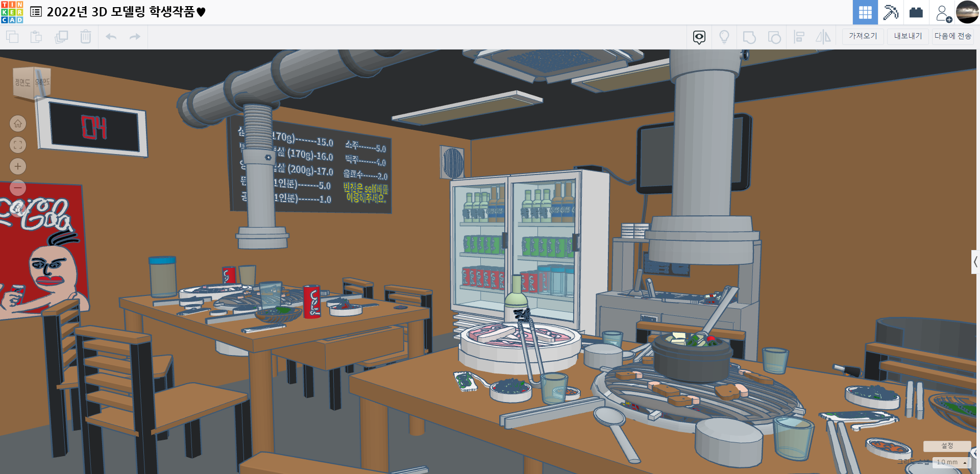Open the Blocks pickaxe mode
Viewport: 980px width, 474px height.
pyautogui.click(x=891, y=12)
